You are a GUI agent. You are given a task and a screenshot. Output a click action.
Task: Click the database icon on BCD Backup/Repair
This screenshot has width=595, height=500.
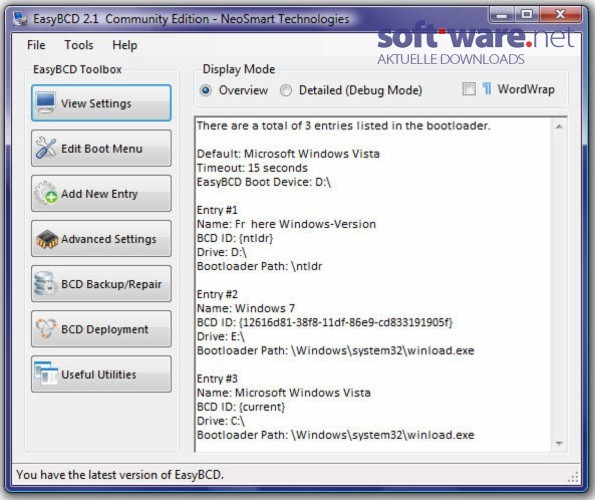pyautogui.click(x=45, y=283)
